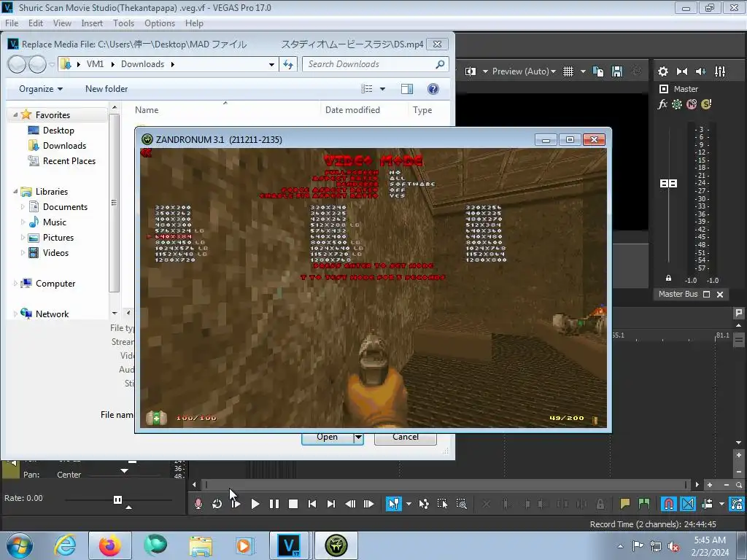Image resolution: width=747 pixels, height=560 pixels.
Task: Open Split Screen View in preview toolbar
Action: click(x=471, y=71)
